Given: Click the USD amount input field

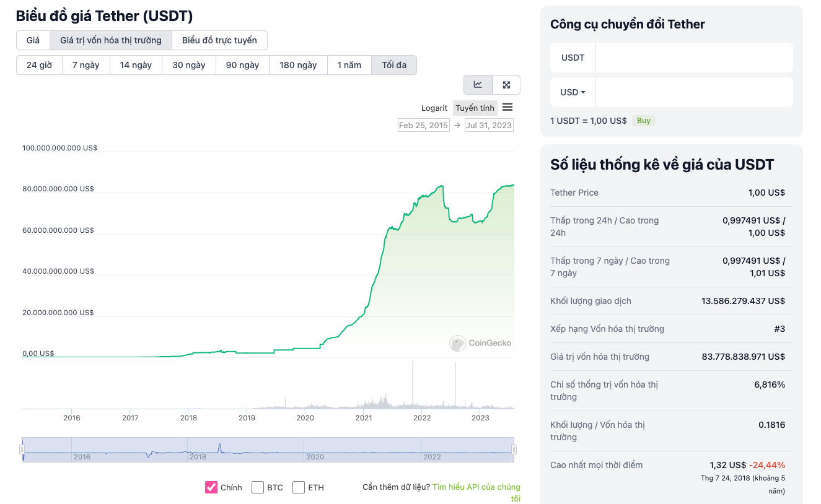Looking at the screenshot, I should click(x=694, y=92).
